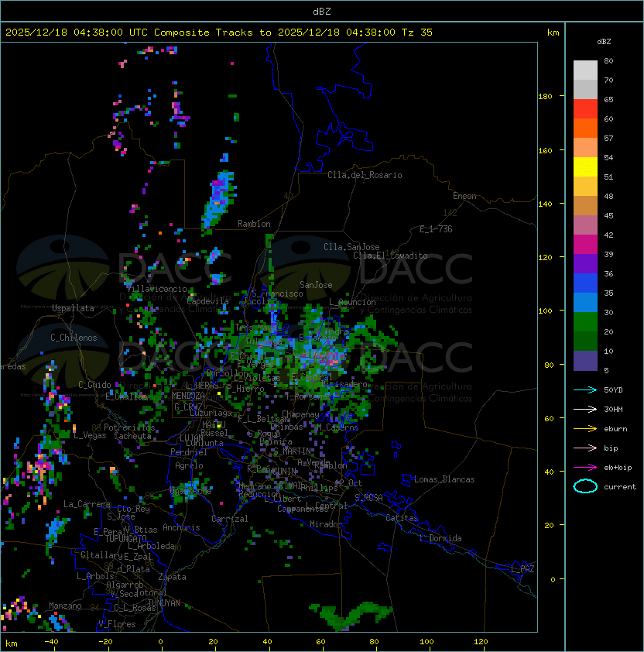Select the Clla.del_Rosario label
This screenshot has height=652, width=644.
(x=365, y=175)
